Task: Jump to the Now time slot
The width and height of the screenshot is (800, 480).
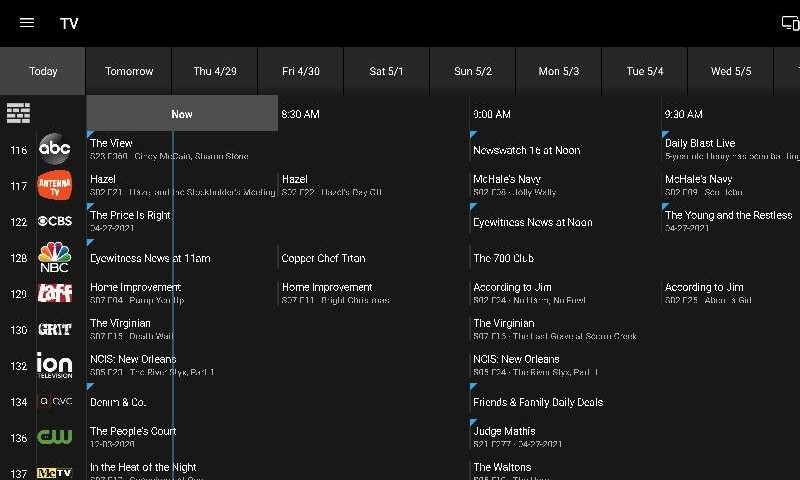Action: point(182,114)
